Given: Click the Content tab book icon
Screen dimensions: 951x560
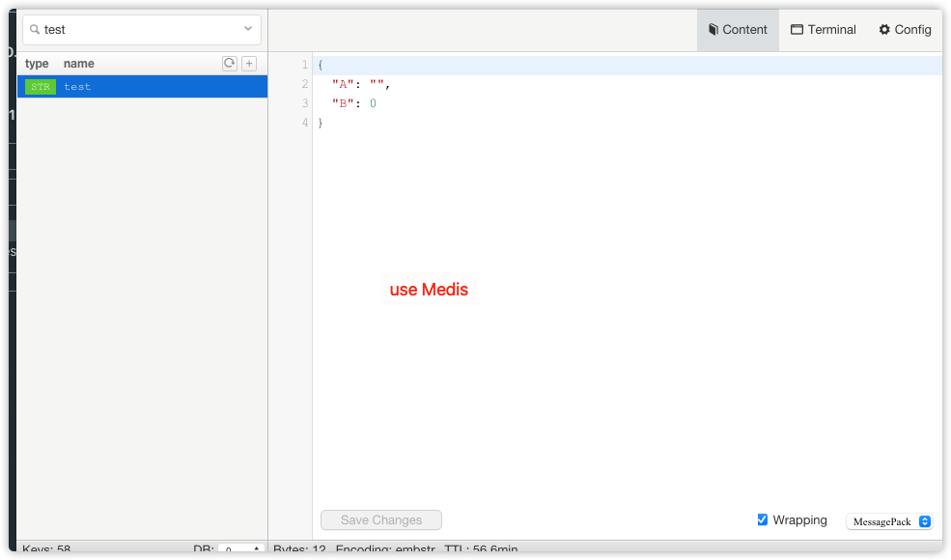Looking at the screenshot, I should [x=712, y=29].
